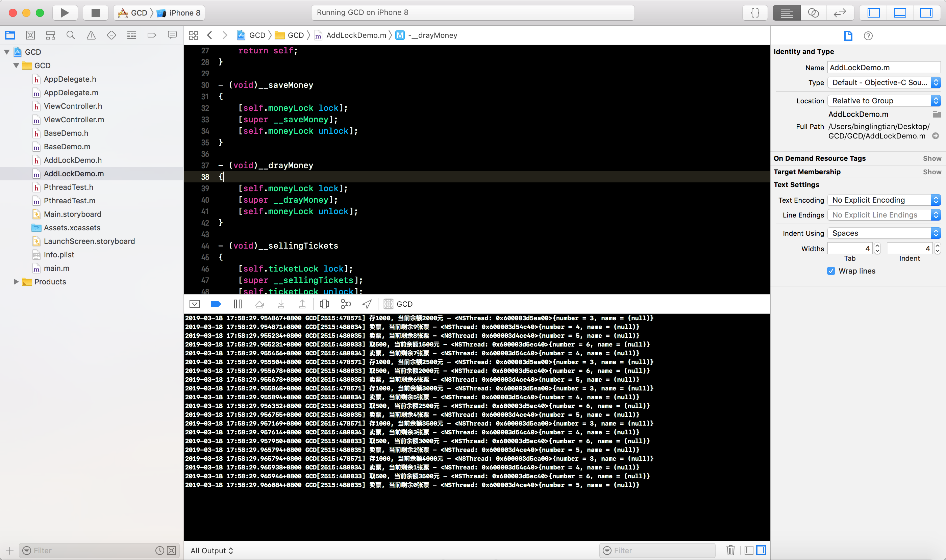946x560 pixels.
Task: Go forward in editor history
Action: [225, 35]
